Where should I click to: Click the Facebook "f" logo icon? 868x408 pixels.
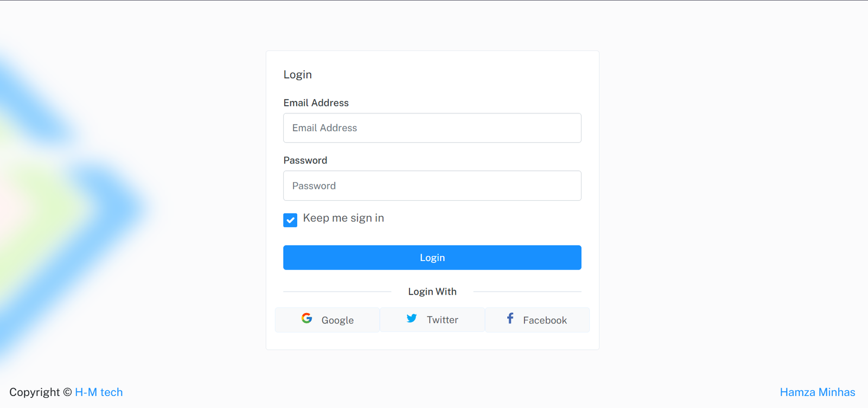click(510, 318)
